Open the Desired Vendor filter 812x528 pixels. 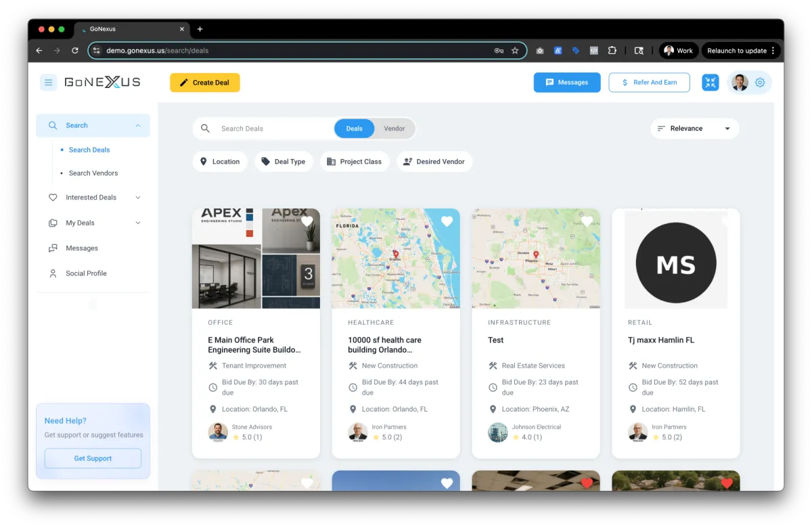pyautogui.click(x=434, y=162)
